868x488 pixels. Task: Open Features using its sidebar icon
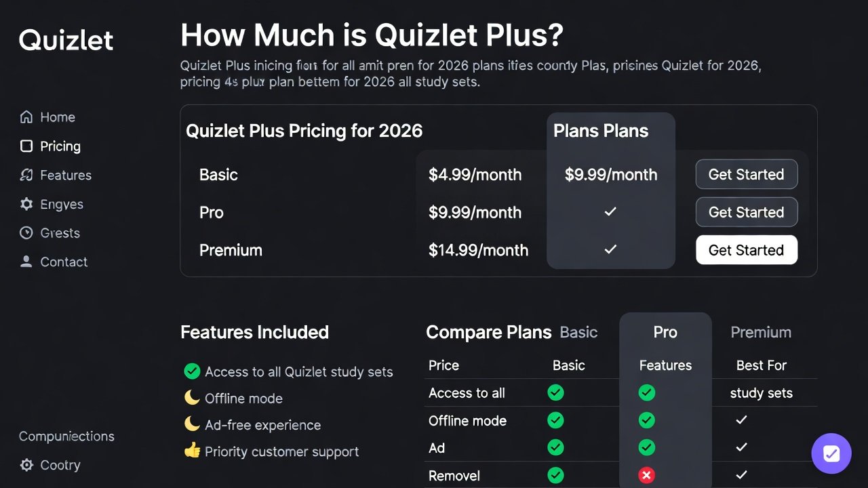pos(26,175)
